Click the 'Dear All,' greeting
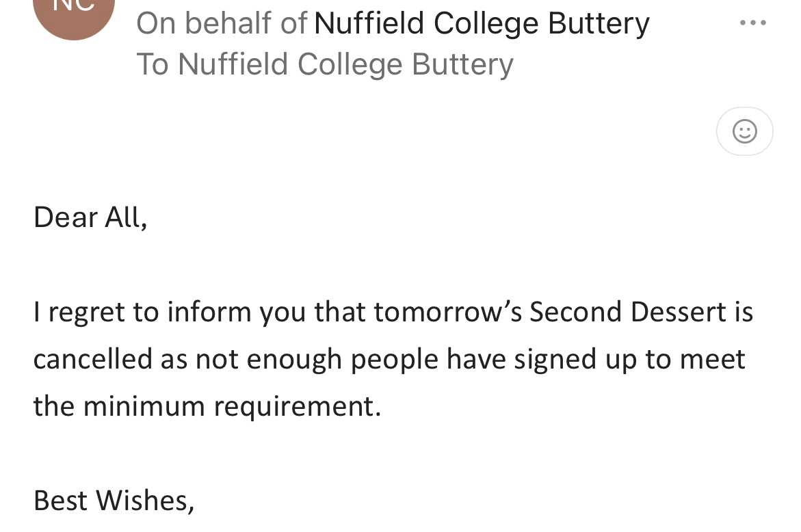Image resolution: width=801 pixels, height=532 pixels. point(90,217)
